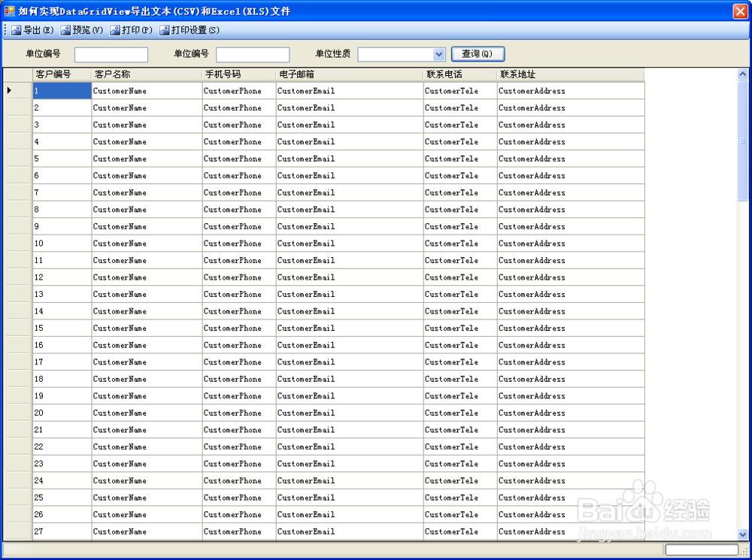
Task: Focus the first 单位编号 input field
Action: (111, 55)
